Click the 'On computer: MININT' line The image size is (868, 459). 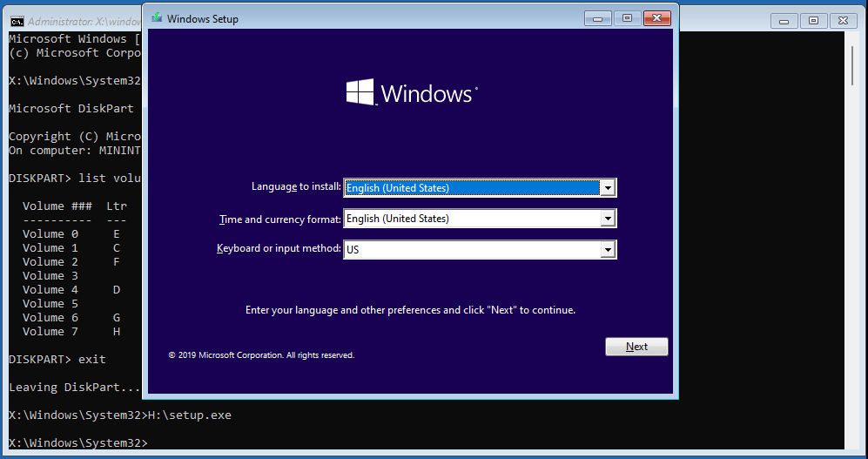click(75, 151)
